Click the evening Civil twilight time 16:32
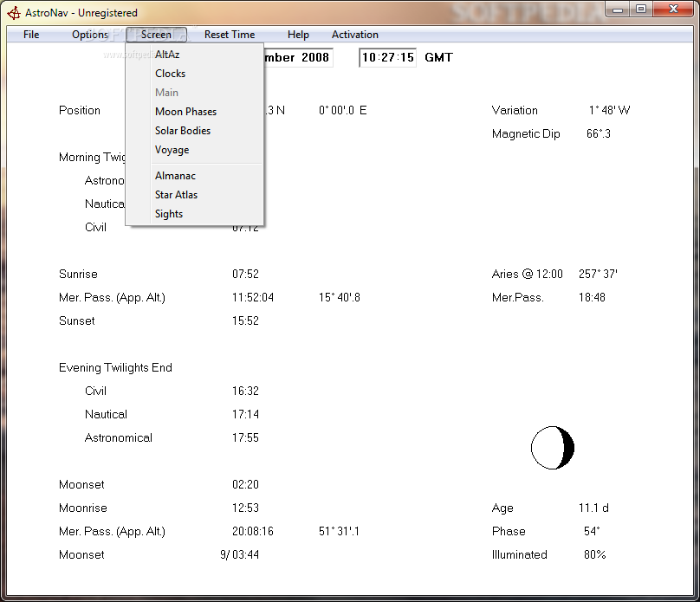 tap(245, 391)
